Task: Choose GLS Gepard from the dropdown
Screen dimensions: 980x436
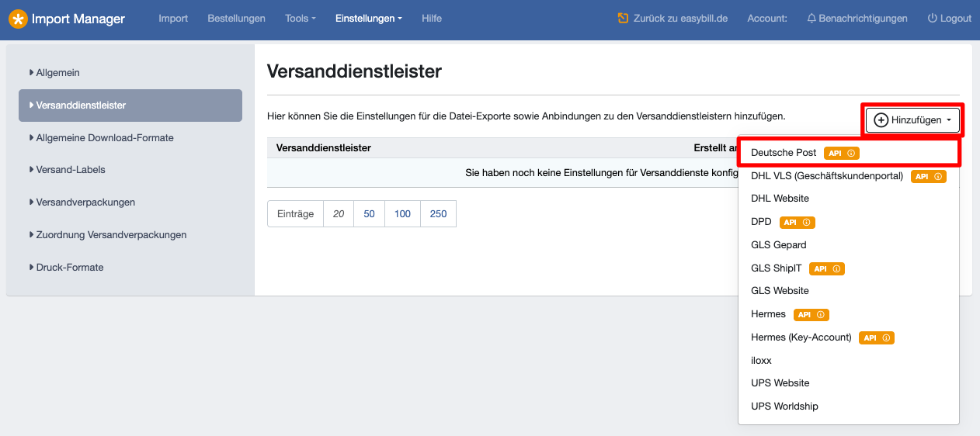Action: click(x=849, y=245)
